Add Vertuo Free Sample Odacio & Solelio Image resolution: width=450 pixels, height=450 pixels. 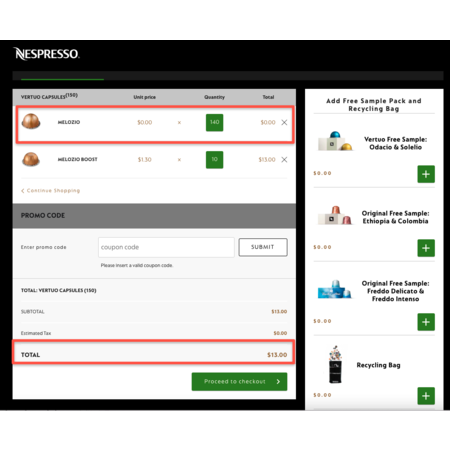point(426,174)
